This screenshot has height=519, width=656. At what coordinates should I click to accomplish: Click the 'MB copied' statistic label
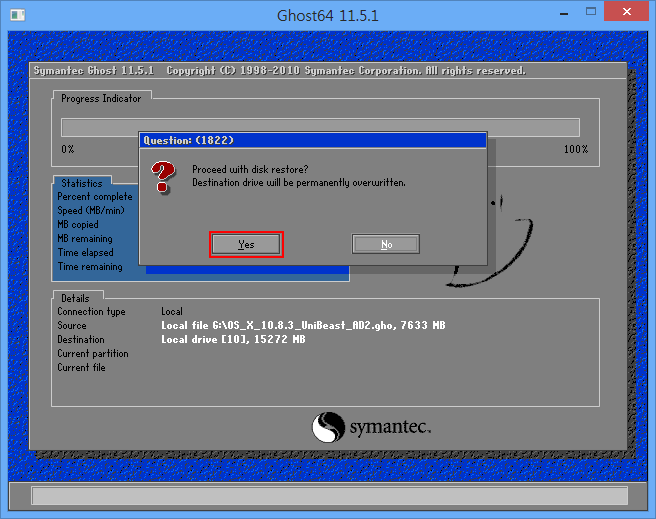point(78,225)
